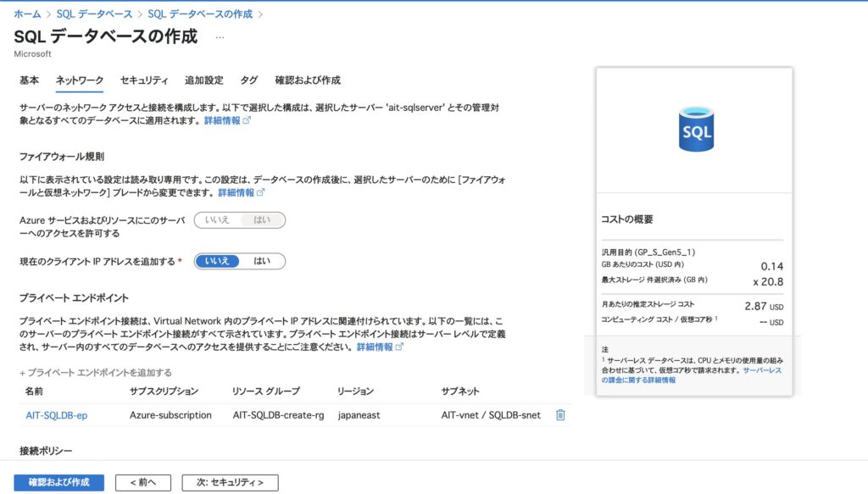Navigate to ホーム breadcrumb
868x494 pixels.
click(27, 14)
